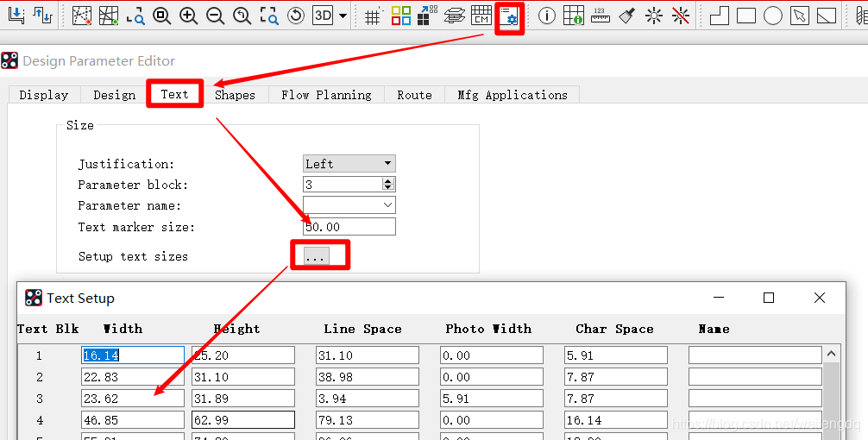Select the Shape Add polygon tool
The image size is (868, 440).
click(719, 16)
